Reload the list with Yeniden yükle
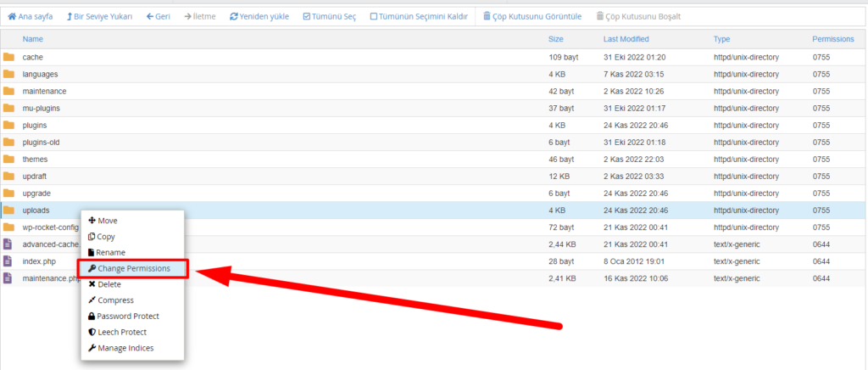 point(261,16)
